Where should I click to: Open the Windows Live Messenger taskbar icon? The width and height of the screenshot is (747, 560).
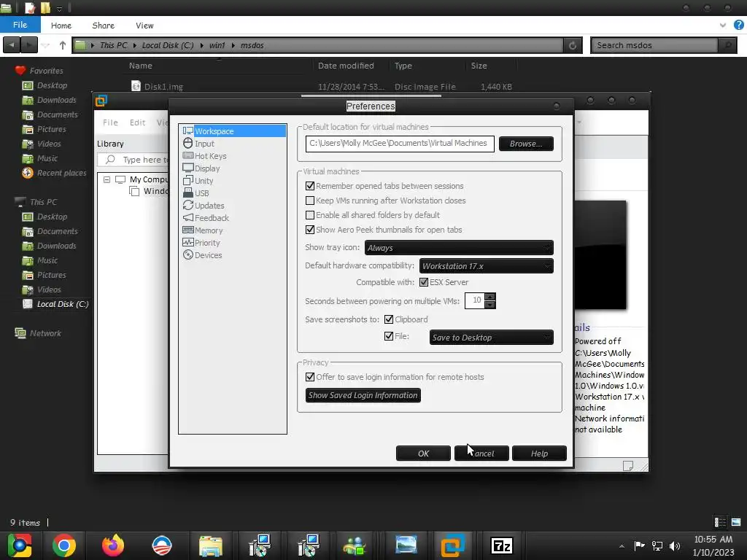pyautogui.click(x=354, y=545)
